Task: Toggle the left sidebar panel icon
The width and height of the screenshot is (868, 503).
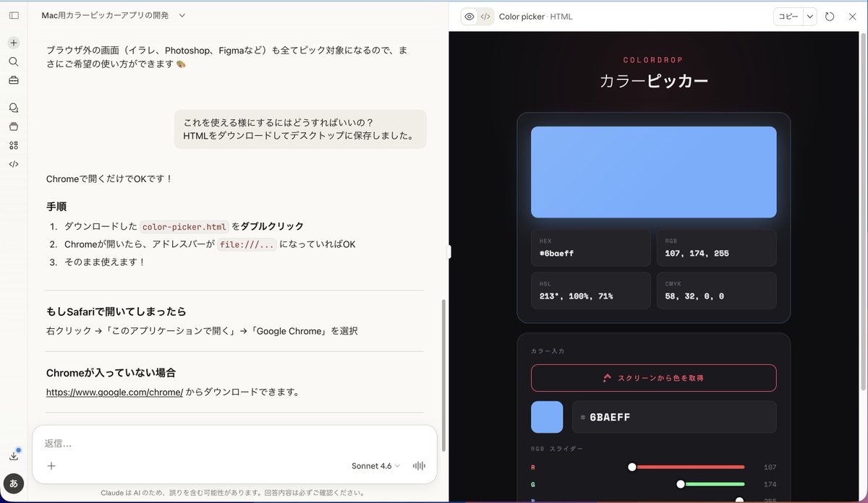Action: pyautogui.click(x=14, y=15)
